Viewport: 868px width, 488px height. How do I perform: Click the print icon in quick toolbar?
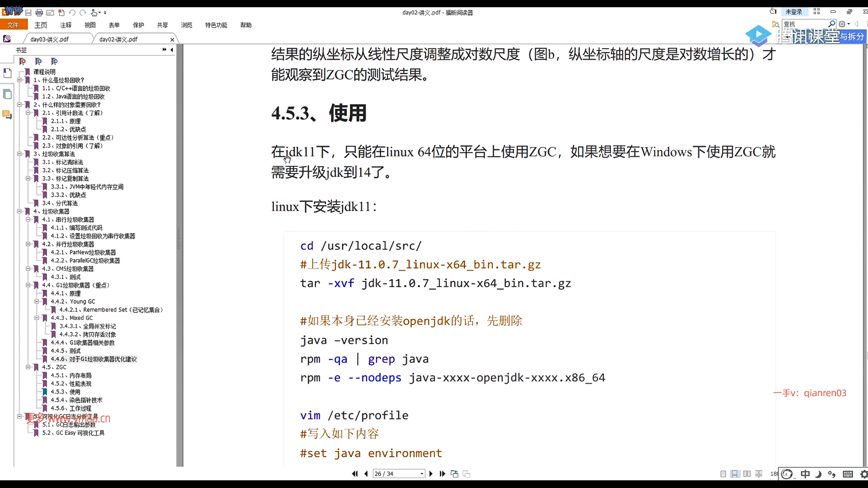[39, 13]
